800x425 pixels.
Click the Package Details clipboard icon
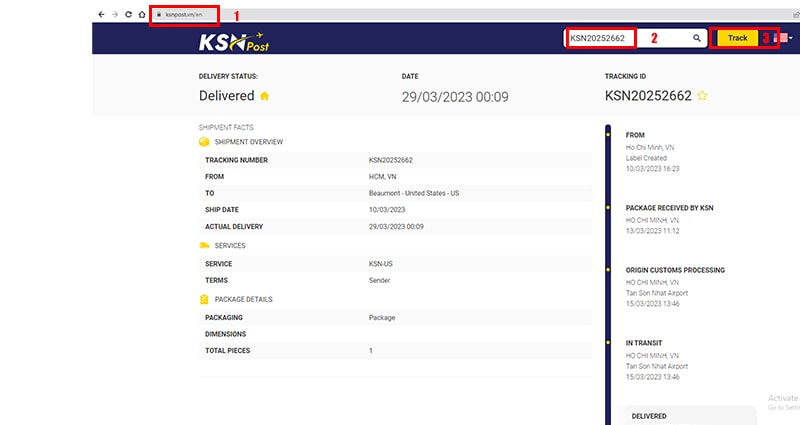pyautogui.click(x=204, y=299)
